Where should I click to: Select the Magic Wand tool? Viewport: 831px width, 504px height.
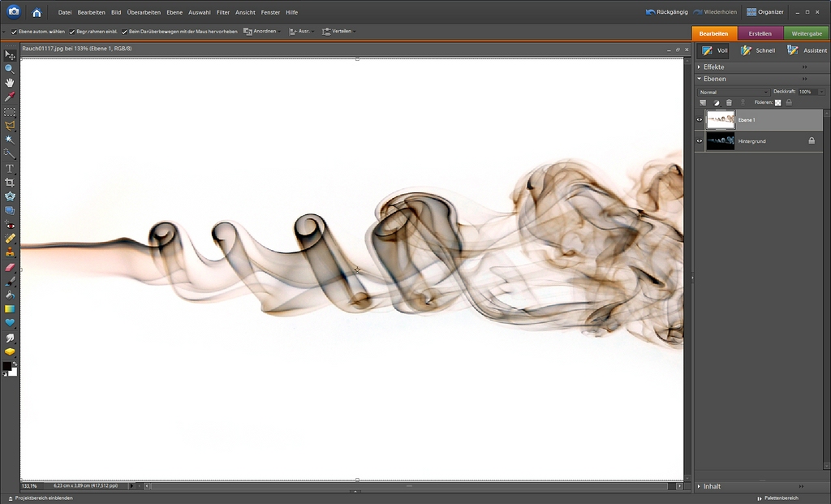(x=10, y=140)
